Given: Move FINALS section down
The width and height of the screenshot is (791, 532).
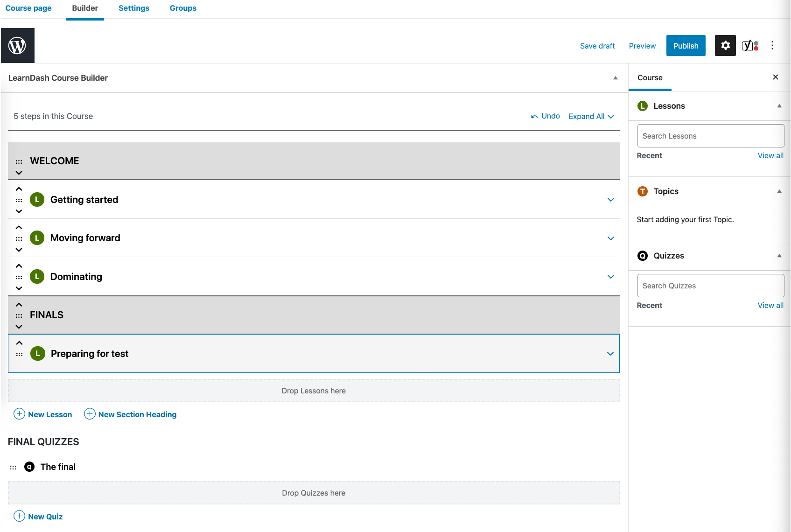Looking at the screenshot, I should pos(19,327).
